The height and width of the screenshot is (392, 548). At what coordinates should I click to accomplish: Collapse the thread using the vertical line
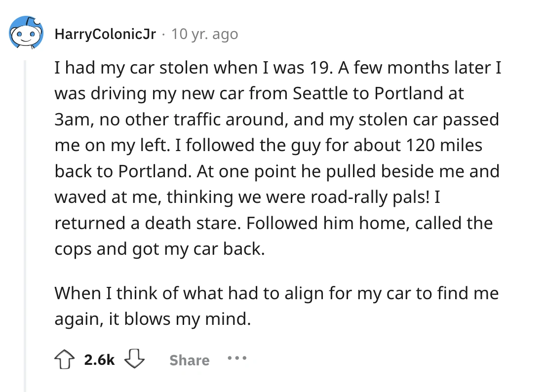coord(25,222)
